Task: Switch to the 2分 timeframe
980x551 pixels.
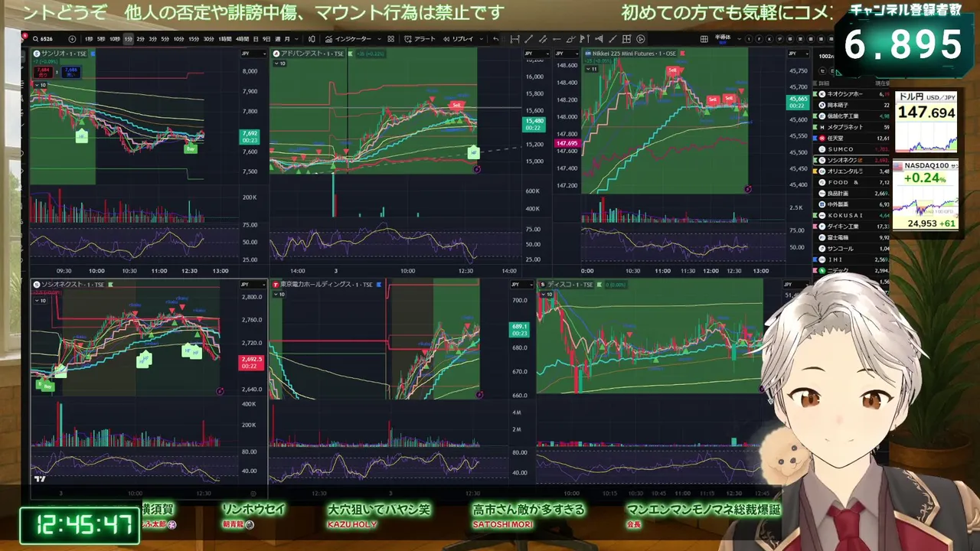Action: pyautogui.click(x=140, y=39)
